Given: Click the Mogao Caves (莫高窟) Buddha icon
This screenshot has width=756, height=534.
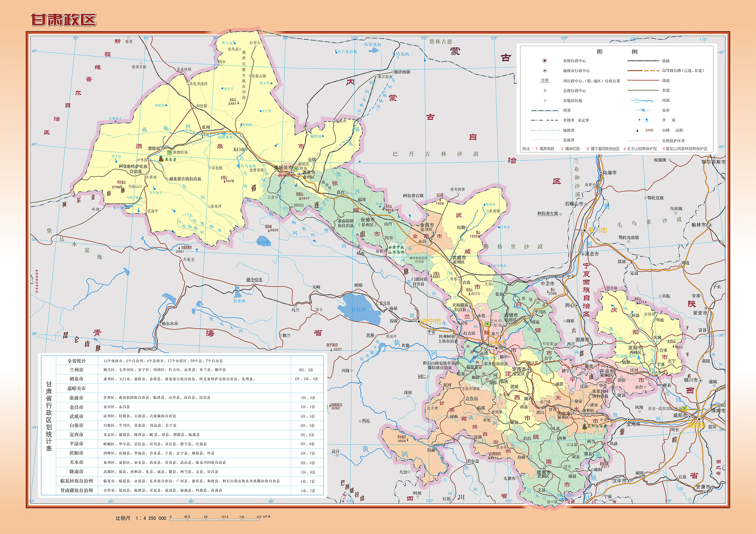Looking at the screenshot, I should [161, 159].
